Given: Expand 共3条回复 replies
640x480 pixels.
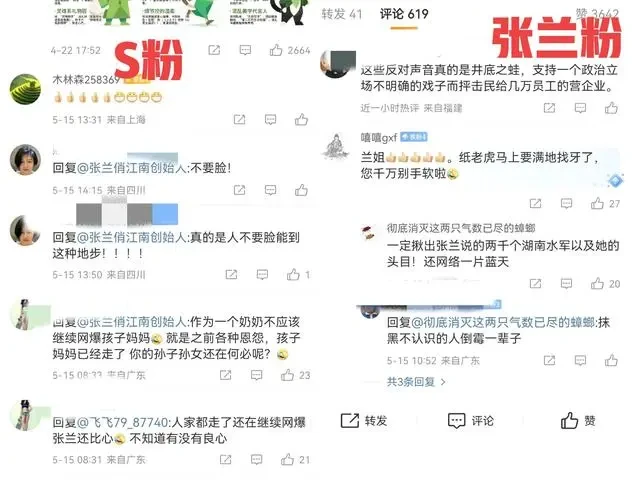Looking at the screenshot, I should (416, 382).
